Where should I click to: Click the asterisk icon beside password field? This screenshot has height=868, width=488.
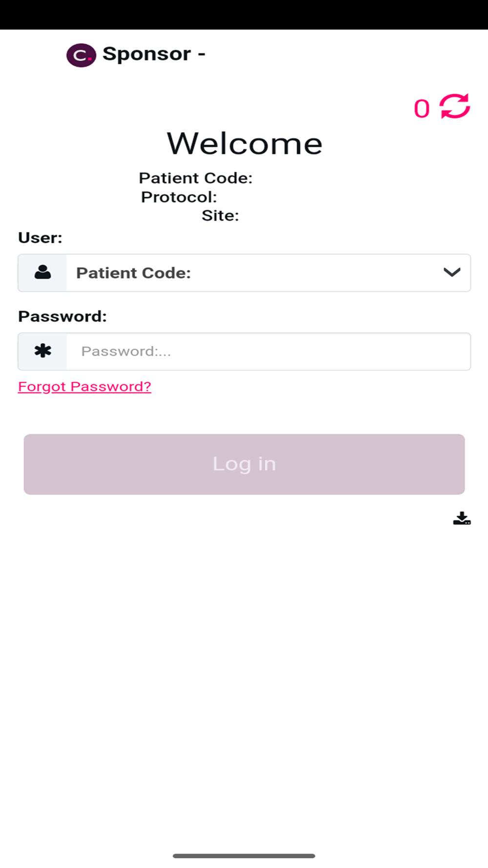[x=43, y=351]
